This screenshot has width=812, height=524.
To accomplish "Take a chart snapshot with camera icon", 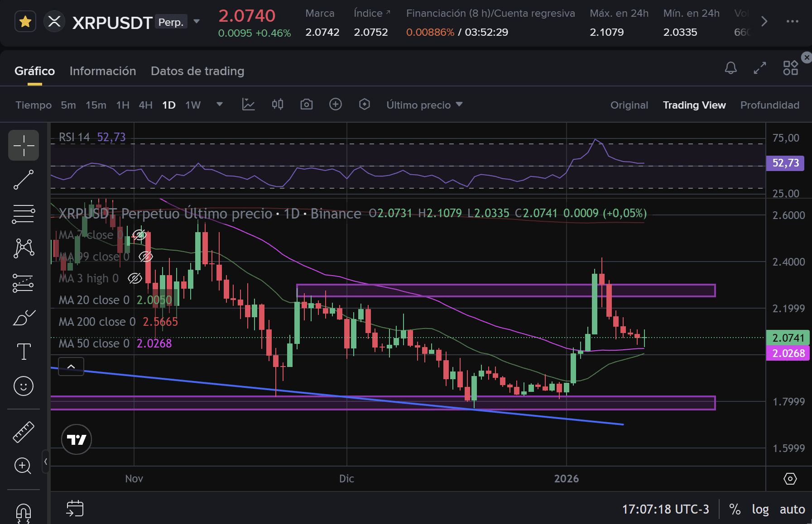I will (306, 105).
